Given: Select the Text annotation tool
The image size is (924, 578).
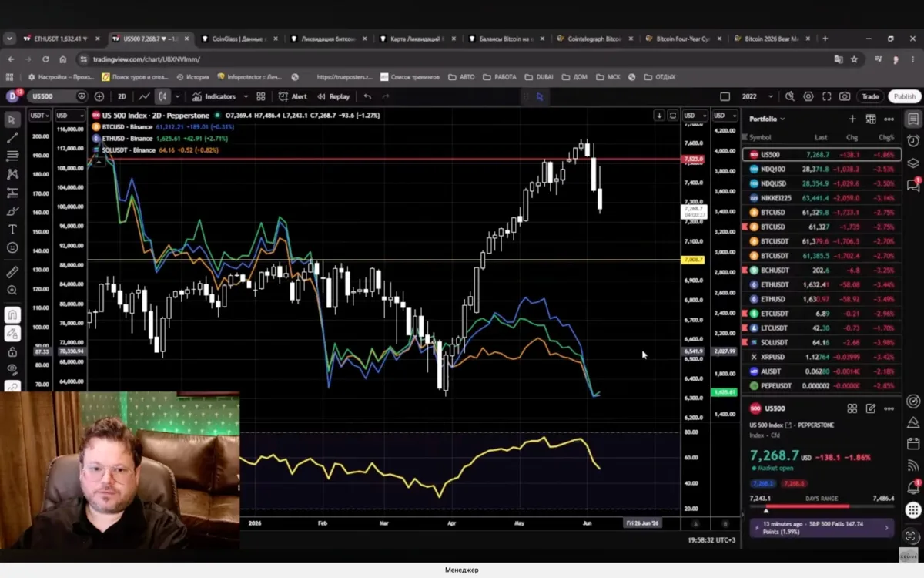Looking at the screenshot, I should (12, 230).
